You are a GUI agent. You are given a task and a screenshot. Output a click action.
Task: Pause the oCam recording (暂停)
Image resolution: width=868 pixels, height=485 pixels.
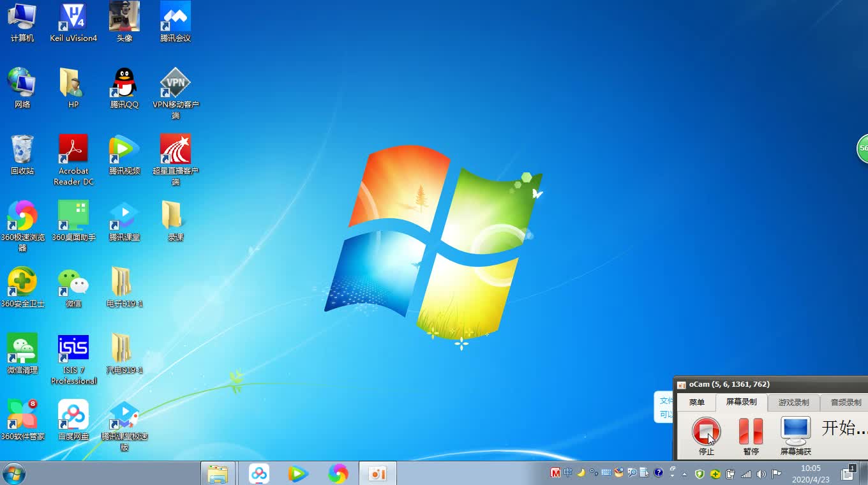point(751,436)
